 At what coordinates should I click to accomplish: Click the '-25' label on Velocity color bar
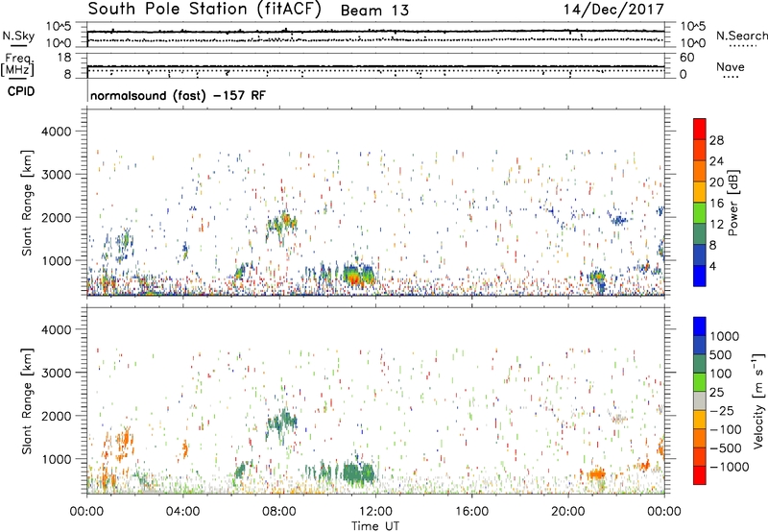(722, 411)
